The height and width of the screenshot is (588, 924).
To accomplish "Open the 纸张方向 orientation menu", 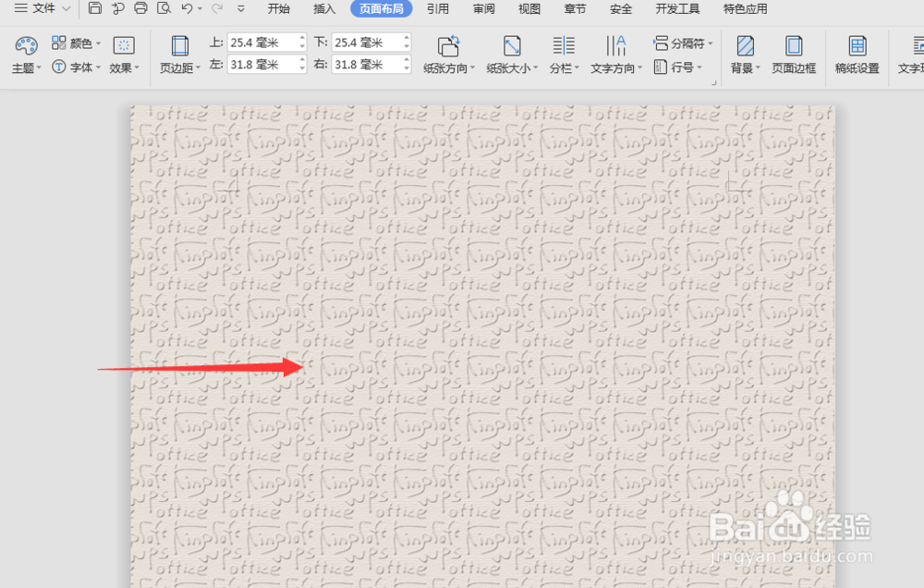I will (449, 55).
